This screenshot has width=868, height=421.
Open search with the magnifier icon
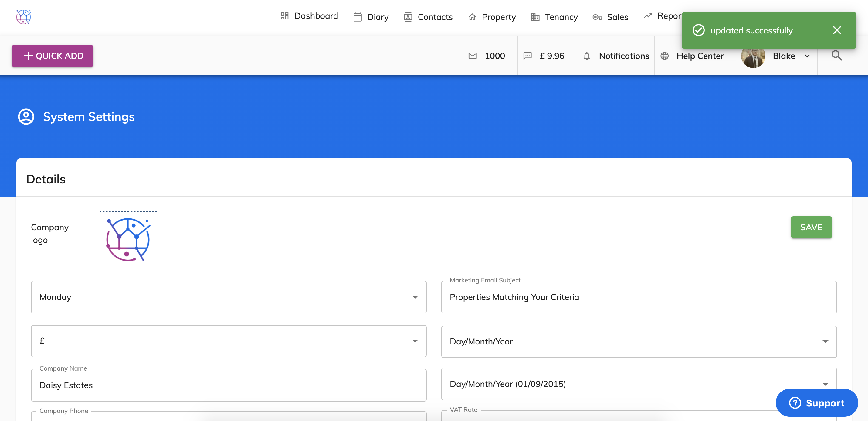[836, 56]
